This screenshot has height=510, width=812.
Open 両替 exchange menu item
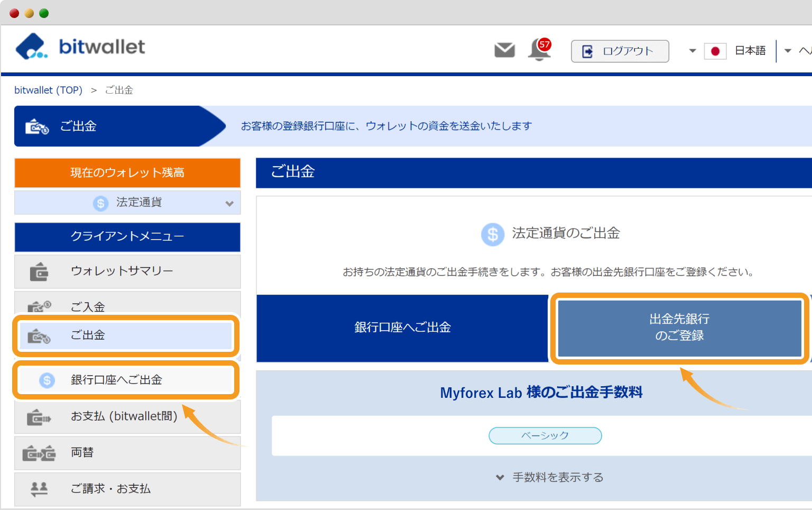tap(127, 453)
